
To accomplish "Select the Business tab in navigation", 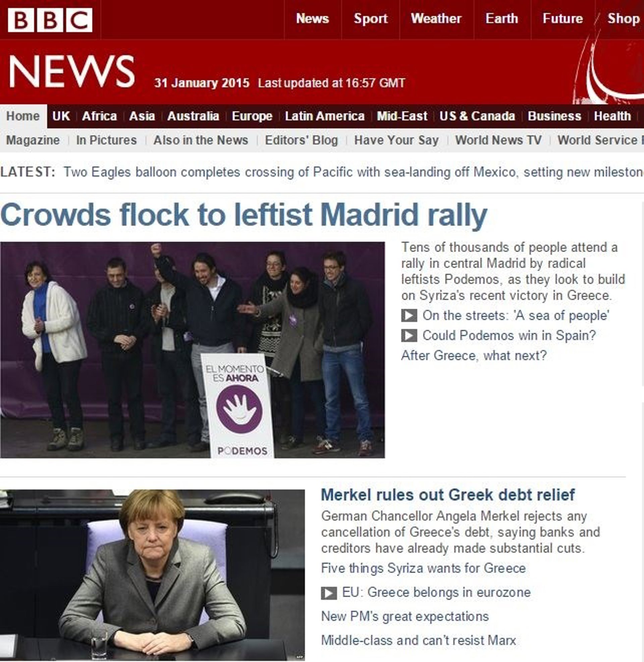I will pos(554,116).
